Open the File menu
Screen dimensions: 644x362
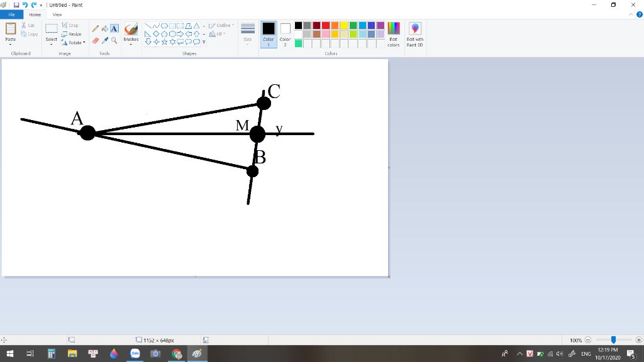pyautogui.click(x=11, y=14)
